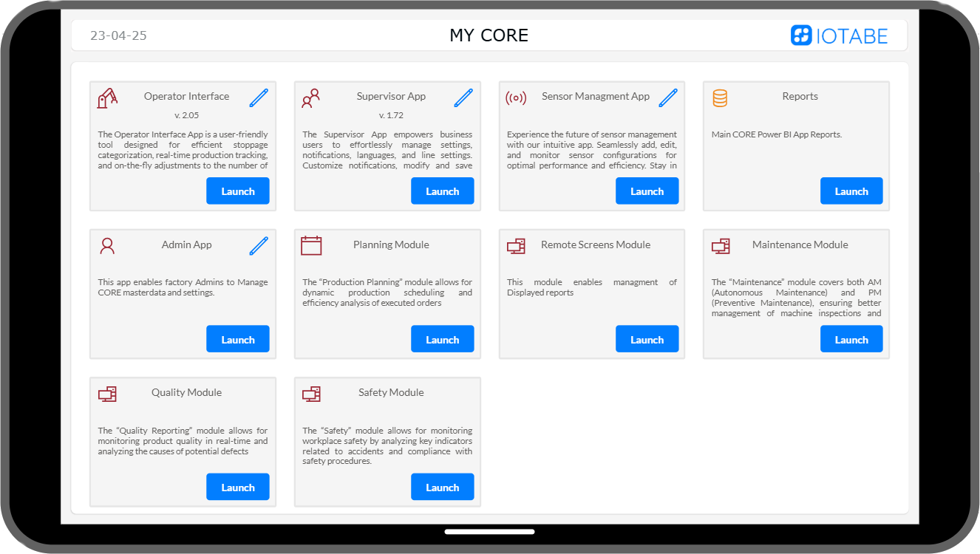Screen dimensions: 980x554
Task: Click the Sensor Managment App signal icon
Action: click(x=516, y=98)
